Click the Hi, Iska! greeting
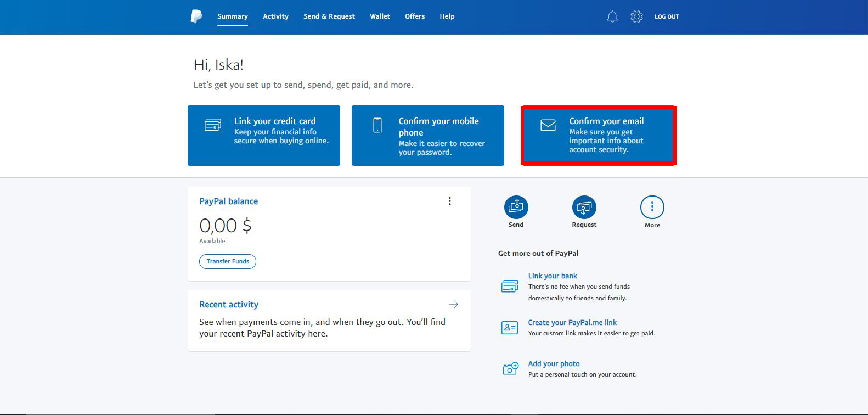The image size is (868, 415). [x=218, y=65]
